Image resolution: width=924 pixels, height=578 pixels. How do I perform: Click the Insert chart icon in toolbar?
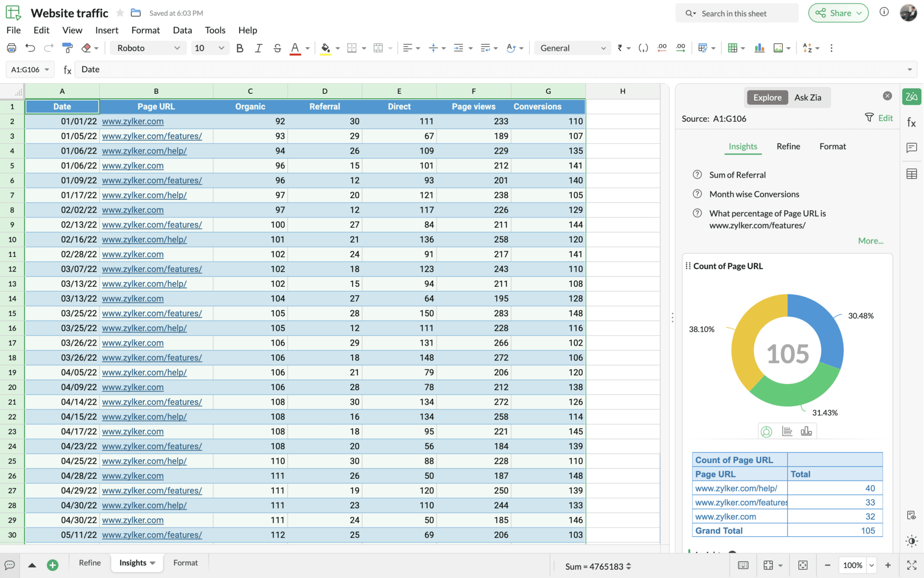[x=759, y=48]
